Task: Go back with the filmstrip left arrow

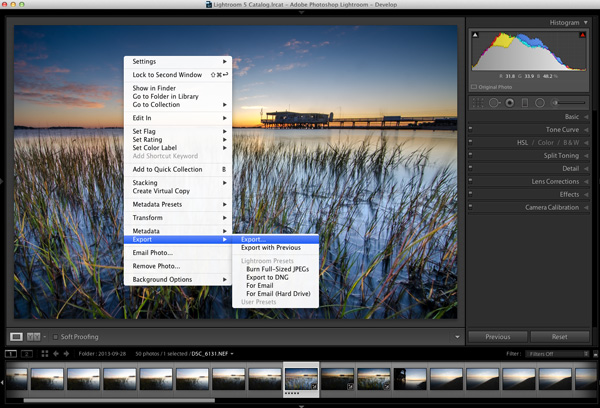Action: pos(56,354)
